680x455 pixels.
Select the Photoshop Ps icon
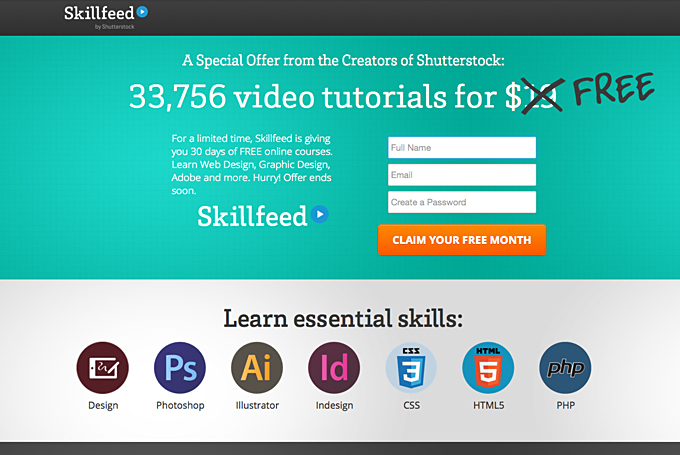pyautogui.click(x=180, y=368)
